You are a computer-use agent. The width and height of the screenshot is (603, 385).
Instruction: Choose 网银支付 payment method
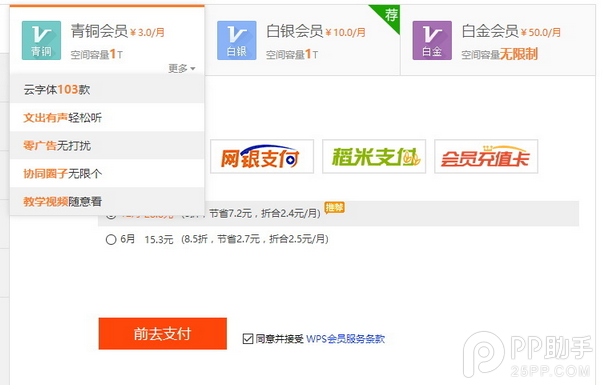[x=262, y=156]
